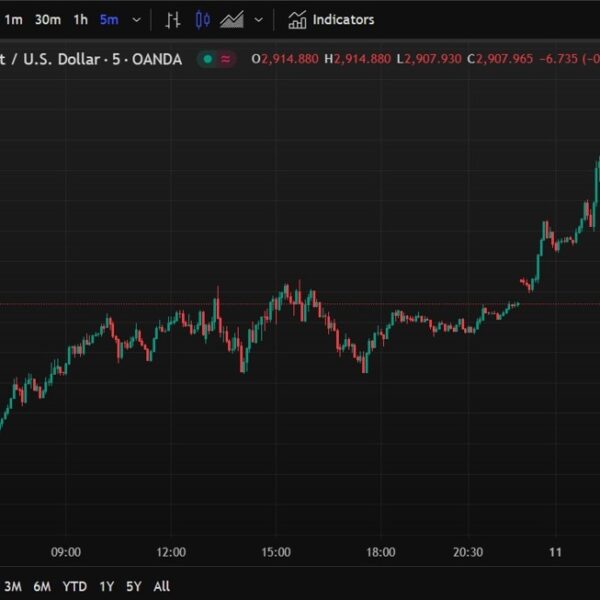
Task: Select the bars chart style icon
Action: [x=173, y=20]
